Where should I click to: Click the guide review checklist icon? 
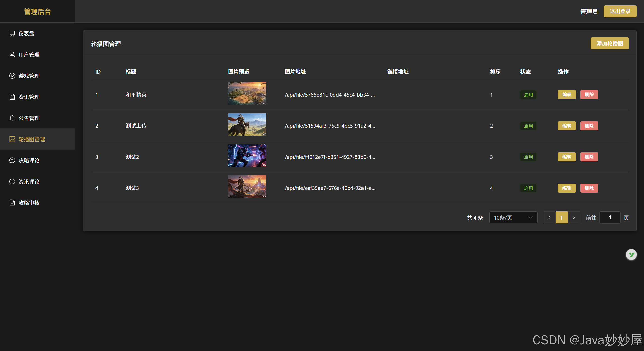[12, 203]
